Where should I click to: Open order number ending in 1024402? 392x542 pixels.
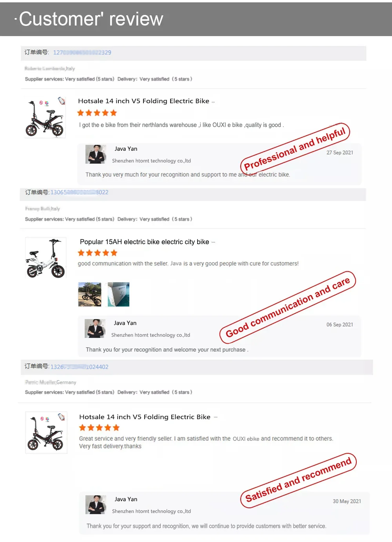(79, 367)
